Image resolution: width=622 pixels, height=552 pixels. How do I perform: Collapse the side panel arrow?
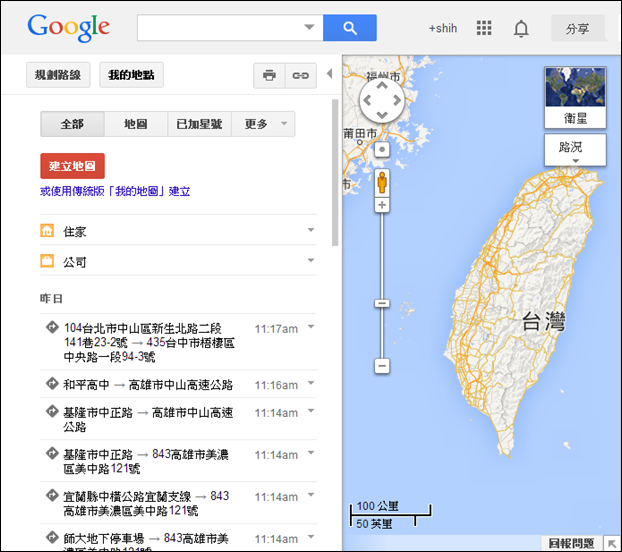point(329,74)
